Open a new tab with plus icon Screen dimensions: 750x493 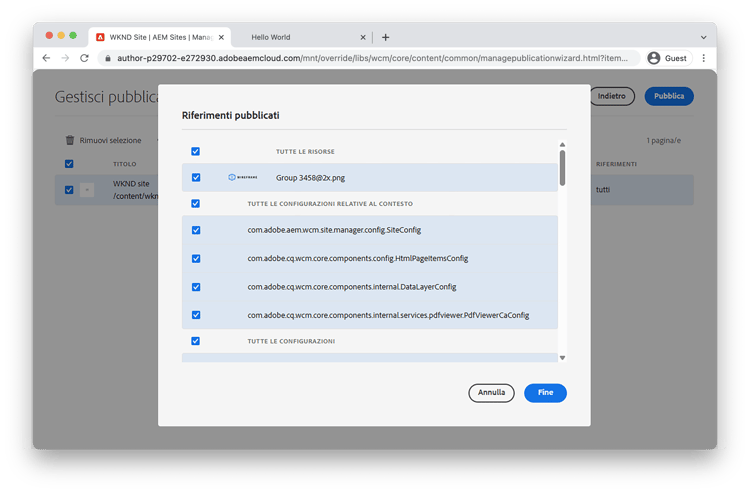point(386,37)
